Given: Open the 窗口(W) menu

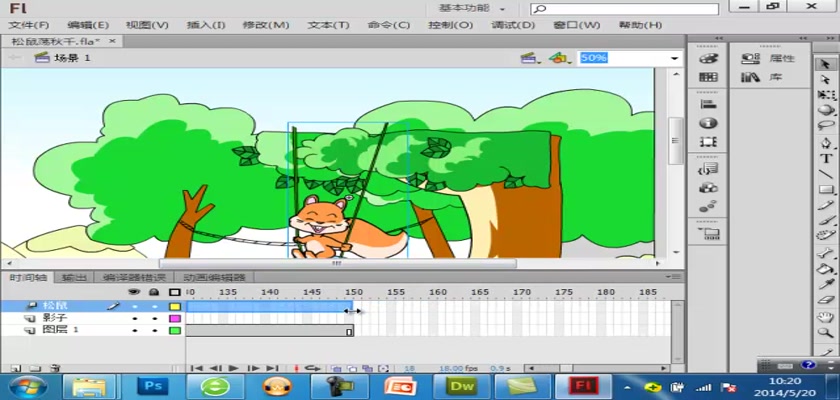Looking at the screenshot, I should point(576,25).
